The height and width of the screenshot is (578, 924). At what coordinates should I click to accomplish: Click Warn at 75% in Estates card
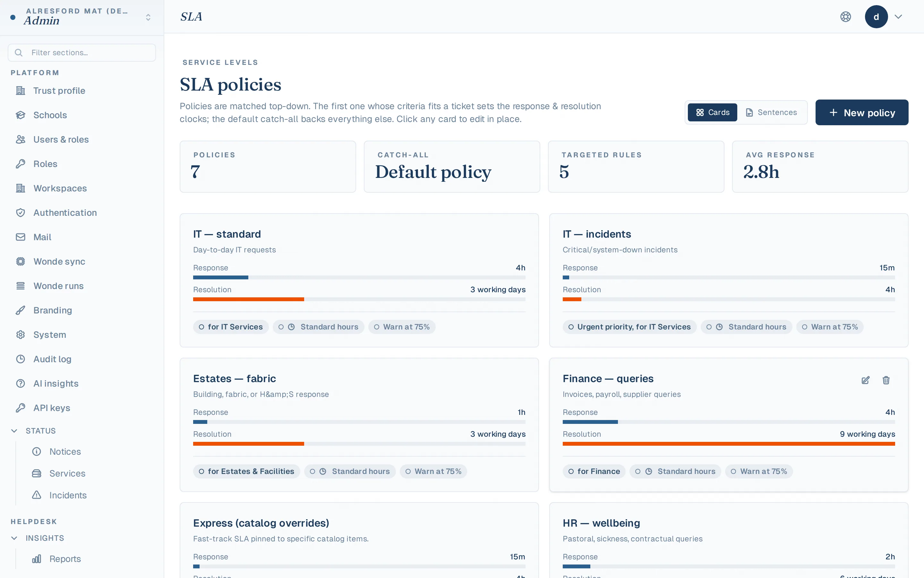[x=433, y=471]
